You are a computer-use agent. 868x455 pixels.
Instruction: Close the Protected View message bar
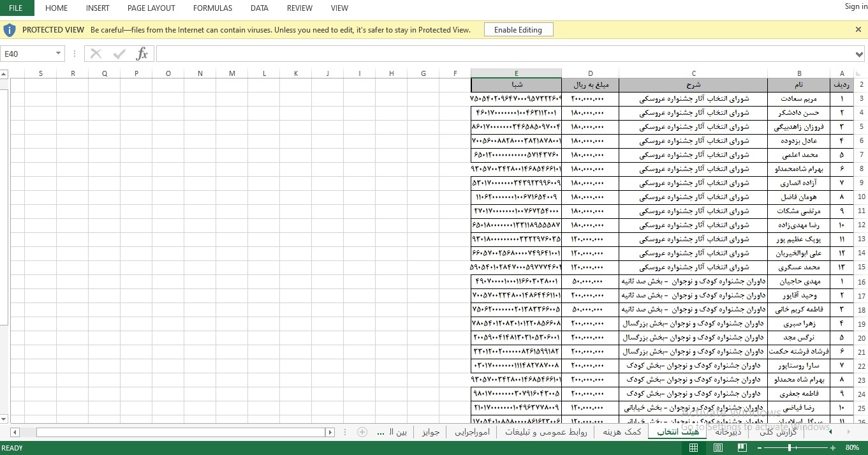click(858, 29)
